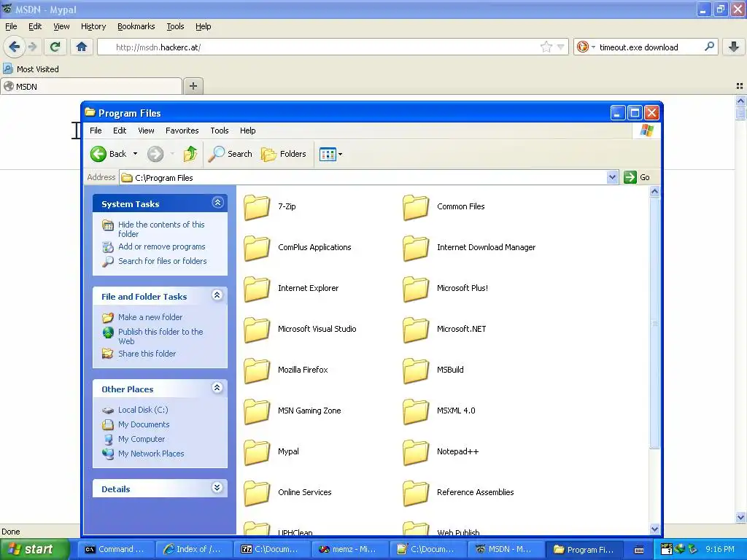Collapse the Other Places panel
The width and height of the screenshot is (747, 560).
217,388
